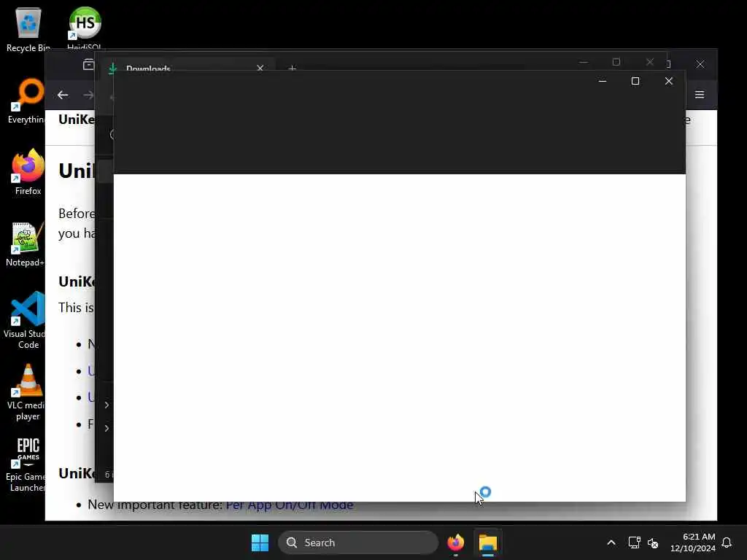This screenshot has width=747, height=560.
Task: Launch Visual Studio Code desktop shortcut
Action: 26,320
